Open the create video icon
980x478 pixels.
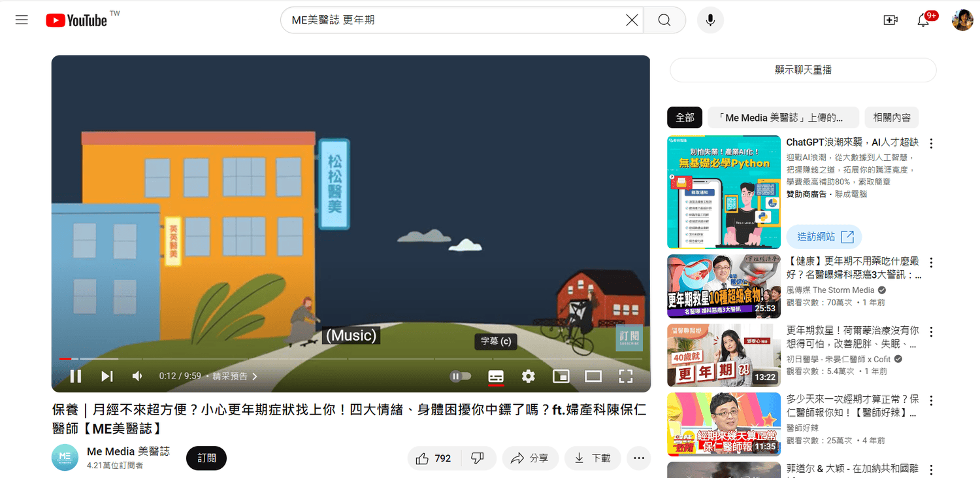coord(890,20)
